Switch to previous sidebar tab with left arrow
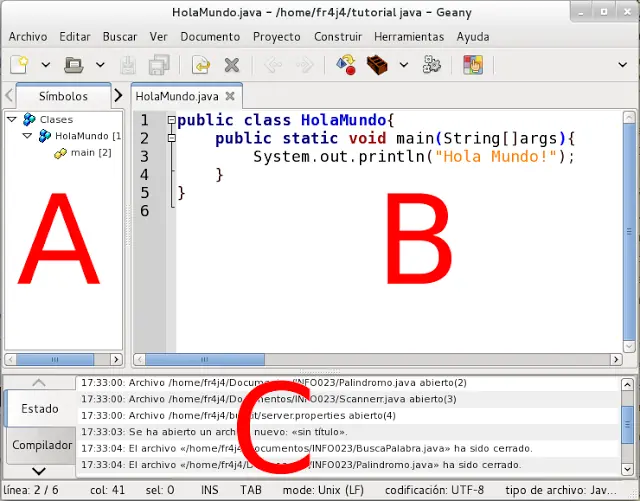This screenshot has height=501, width=640. [x=9, y=96]
